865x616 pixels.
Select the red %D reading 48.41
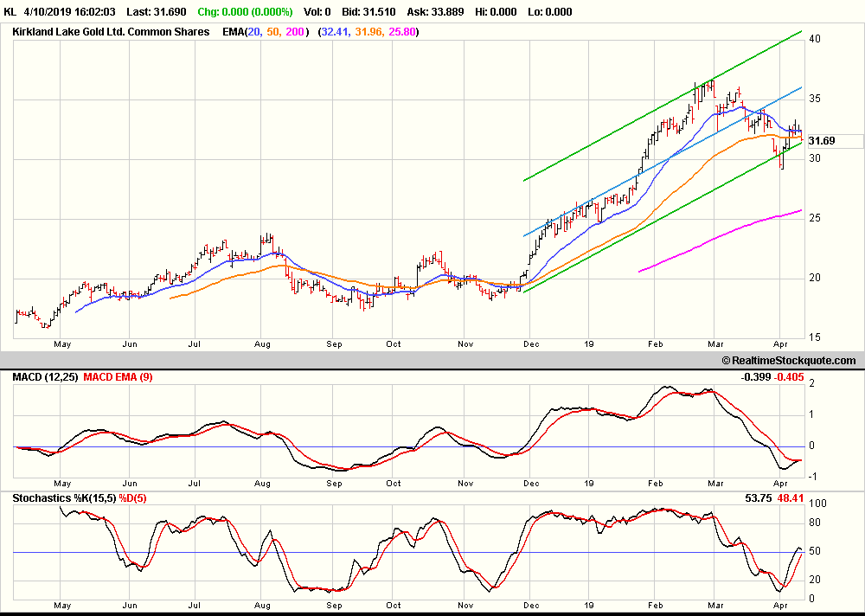tap(791, 498)
